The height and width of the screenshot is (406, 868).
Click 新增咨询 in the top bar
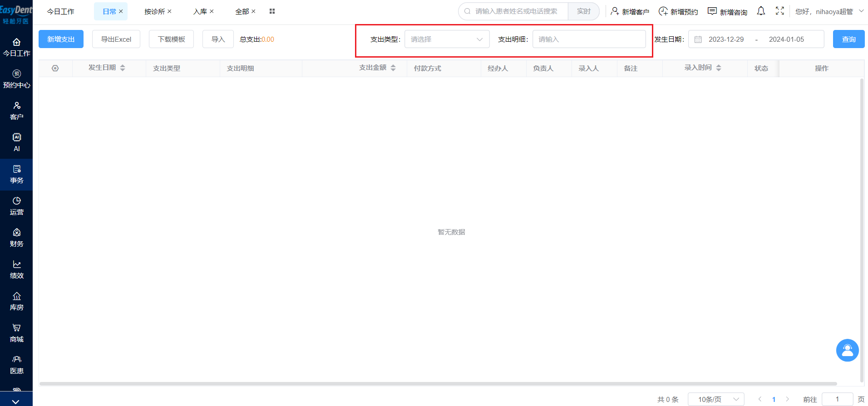click(x=727, y=11)
